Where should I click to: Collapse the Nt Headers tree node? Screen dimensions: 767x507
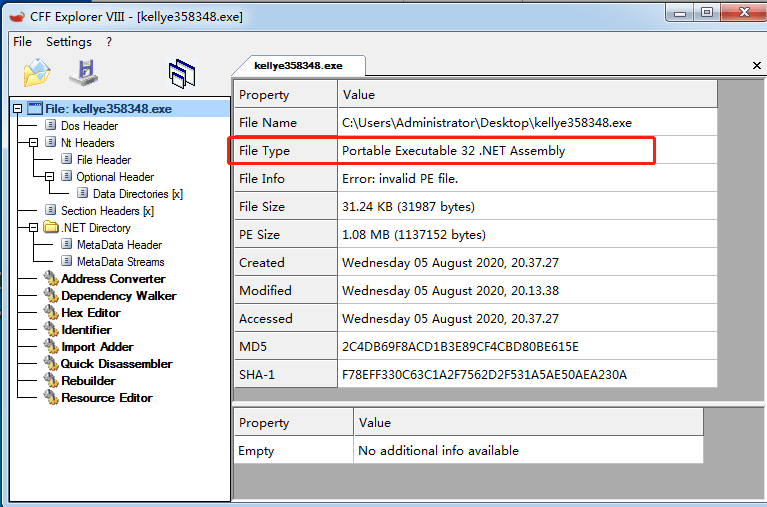pos(33,142)
